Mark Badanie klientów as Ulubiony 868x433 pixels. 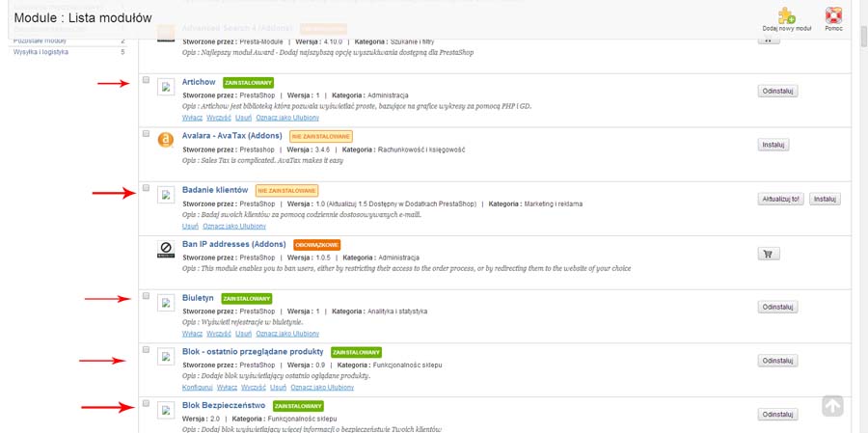(234, 226)
